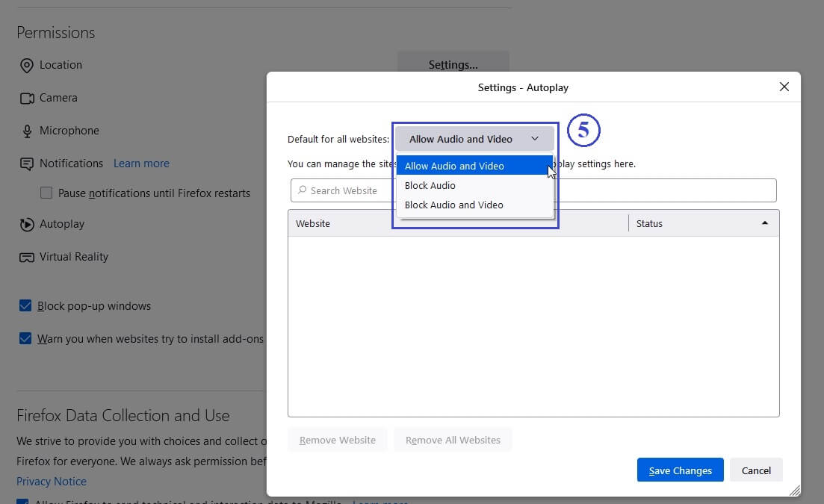Image resolution: width=824 pixels, height=504 pixels.
Task: Choose Block Audio and Video option
Action: click(x=474, y=205)
